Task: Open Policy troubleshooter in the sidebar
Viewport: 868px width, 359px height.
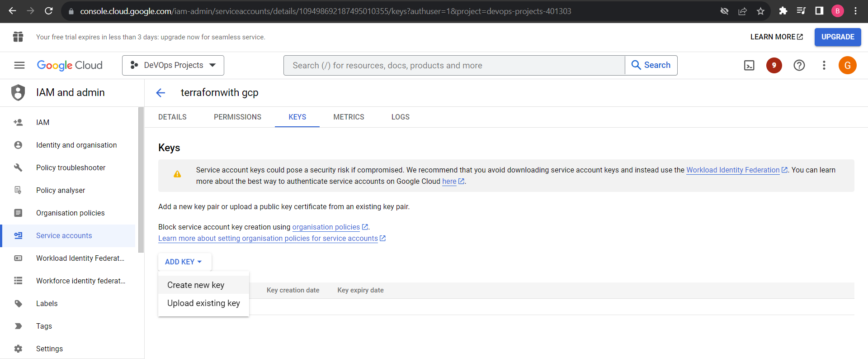Action: [71, 168]
